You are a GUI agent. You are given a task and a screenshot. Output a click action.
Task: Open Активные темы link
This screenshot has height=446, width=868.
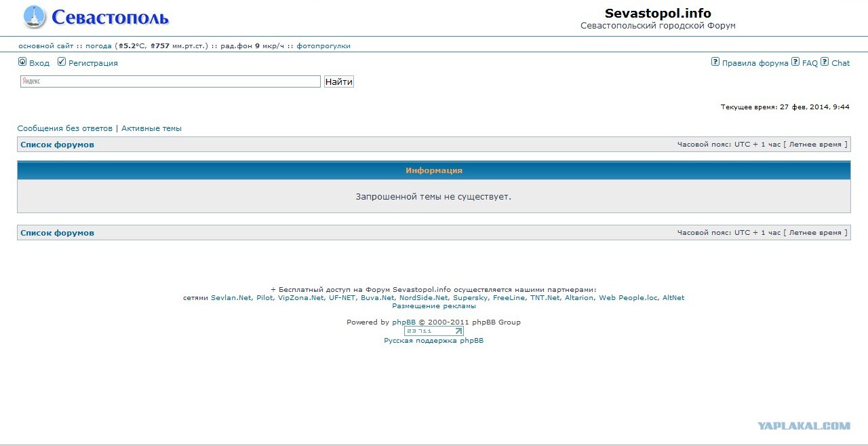coord(151,128)
